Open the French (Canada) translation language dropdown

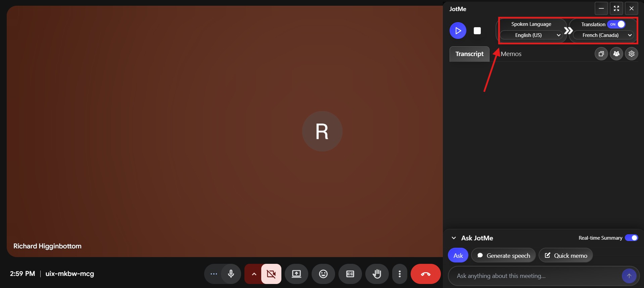(x=603, y=35)
